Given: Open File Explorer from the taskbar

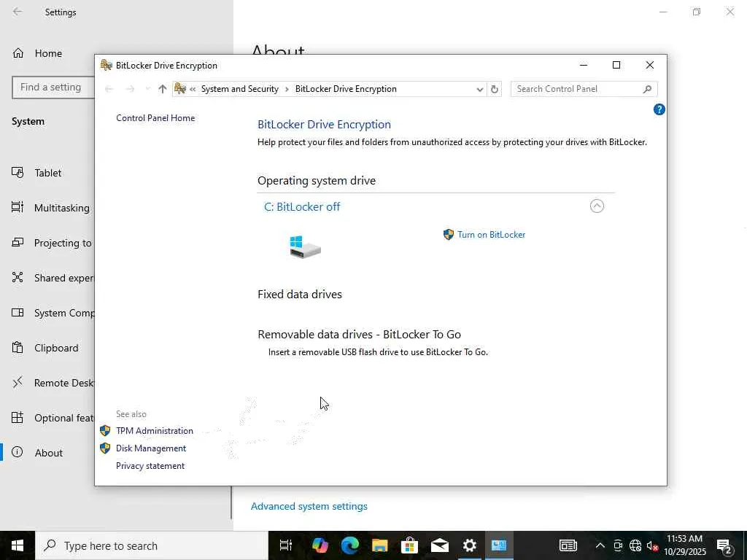Looking at the screenshot, I should click(379, 545).
